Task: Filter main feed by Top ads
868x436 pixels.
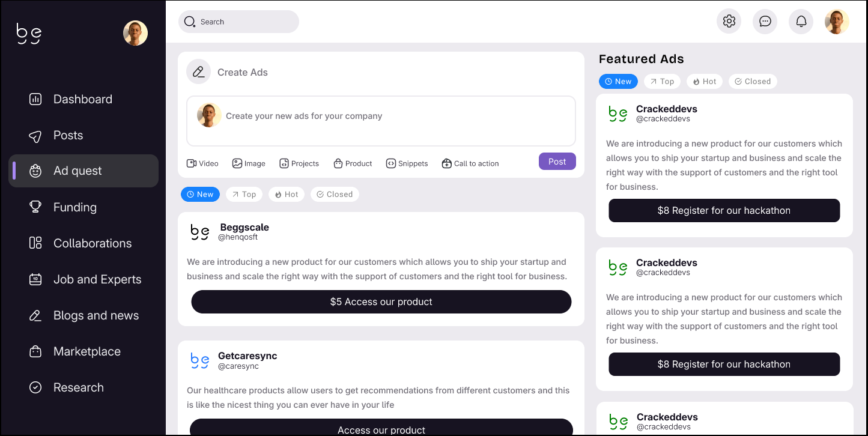Action: pos(244,194)
